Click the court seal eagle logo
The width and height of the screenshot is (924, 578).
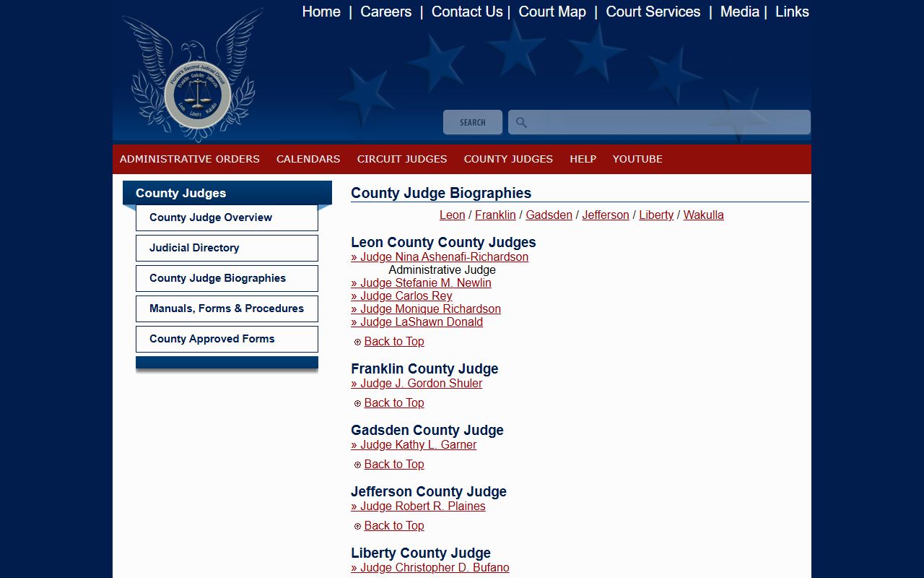click(x=193, y=76)
